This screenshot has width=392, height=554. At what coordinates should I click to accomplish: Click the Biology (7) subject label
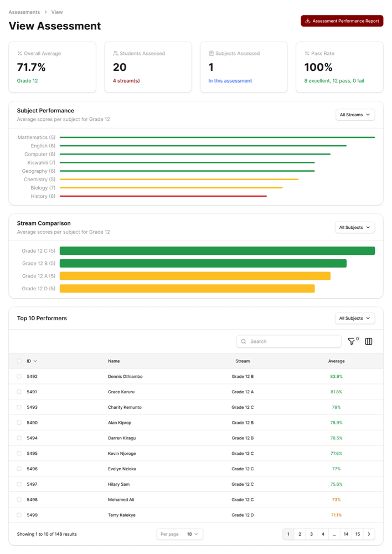tap(43, 188)
